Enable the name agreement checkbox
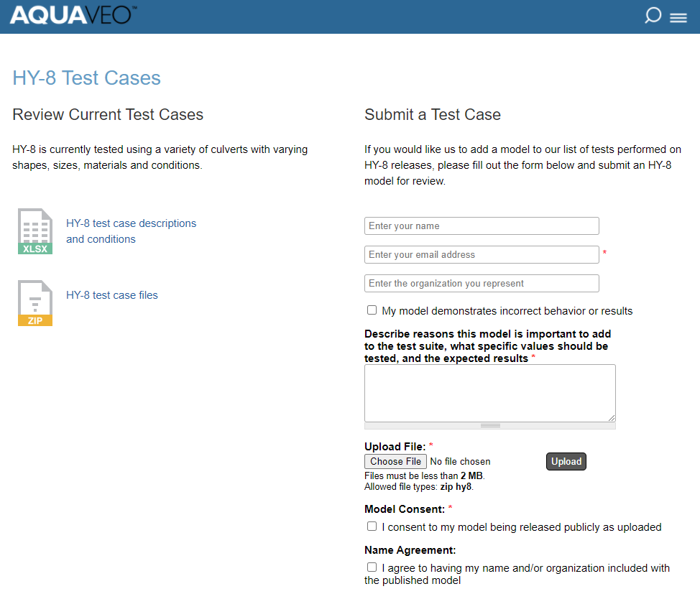This screenshot has width=700, height=594. click(x=372, y=567)
